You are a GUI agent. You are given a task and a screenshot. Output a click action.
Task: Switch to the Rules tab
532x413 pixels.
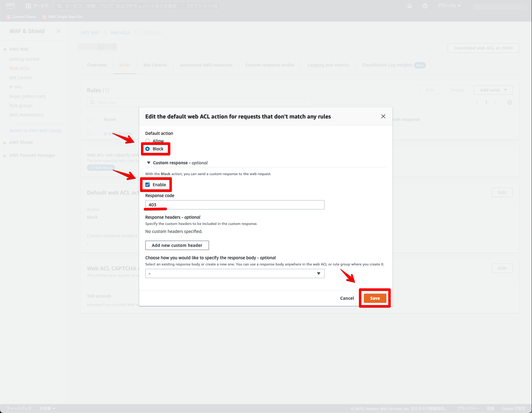[x=125, y=65]
